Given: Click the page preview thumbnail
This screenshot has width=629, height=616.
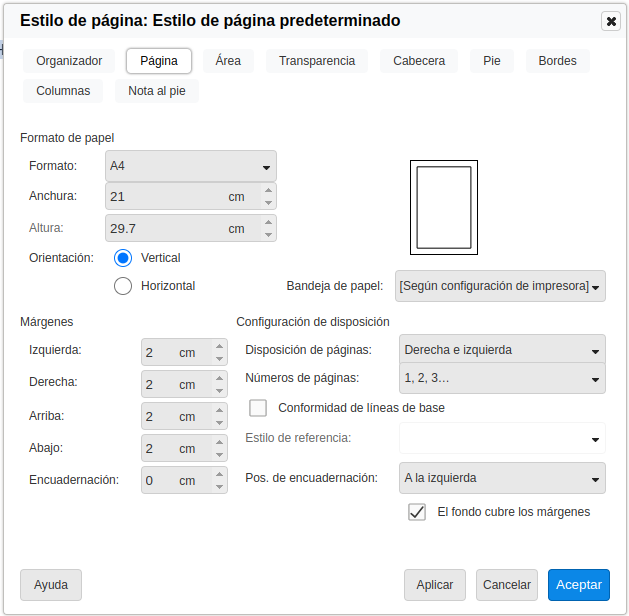Looking at the screenshot, I should (443, 207).
